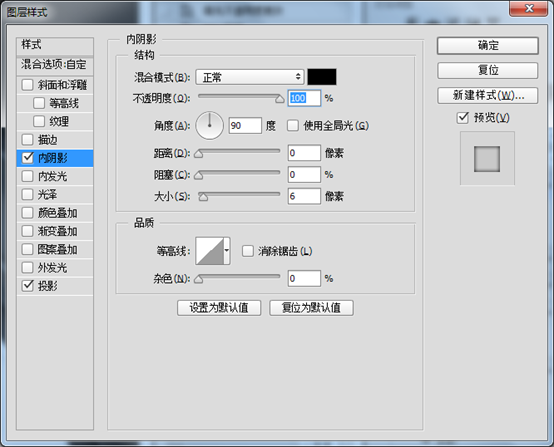554x447 pixels.
Task: Click the 等高线 contour thumbnail
Action: [x=210, y=251]
